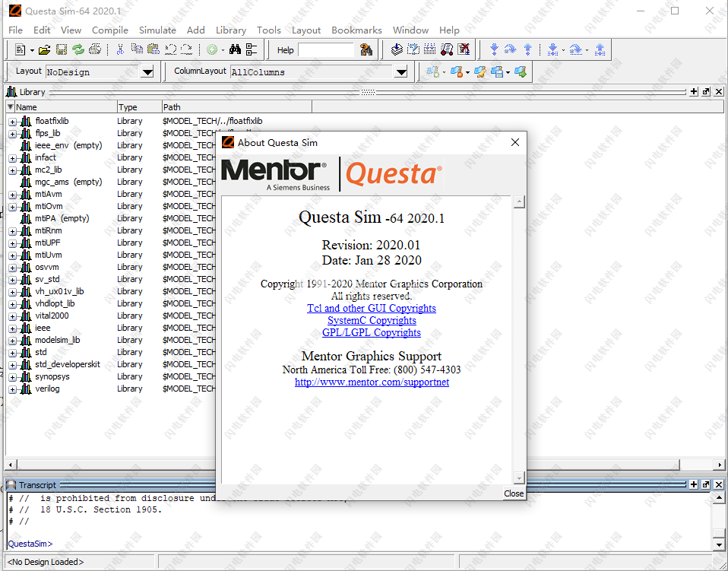
Task: Click the Undo arrow icon
Action: [170, 49]
